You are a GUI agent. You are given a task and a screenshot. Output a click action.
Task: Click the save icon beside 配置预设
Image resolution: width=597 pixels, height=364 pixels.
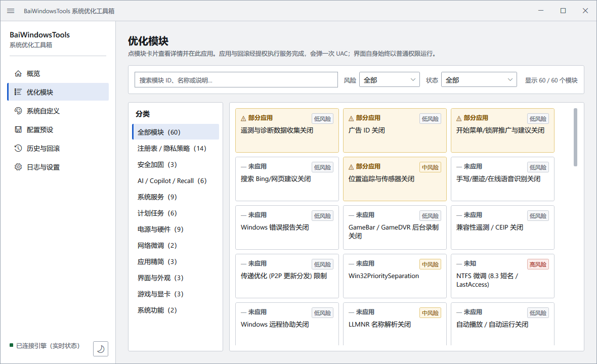[x=18, y=129]
